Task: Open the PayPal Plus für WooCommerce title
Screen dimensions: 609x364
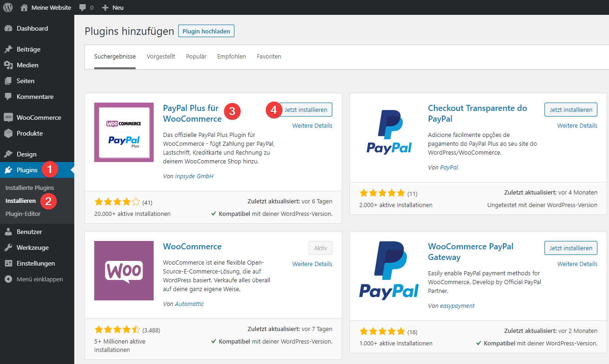Action: coord(192,113)
